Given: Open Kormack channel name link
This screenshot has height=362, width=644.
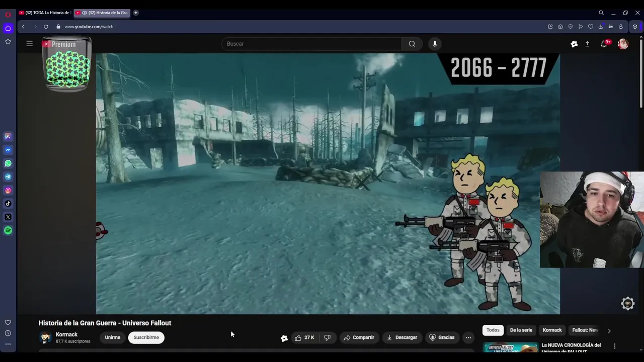Looking at the screenshot, I should click(66, 334).
